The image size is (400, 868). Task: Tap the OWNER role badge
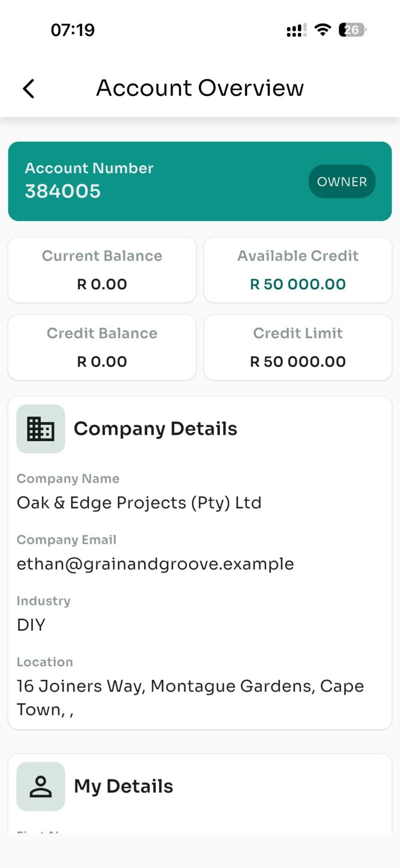coord(342,181)
